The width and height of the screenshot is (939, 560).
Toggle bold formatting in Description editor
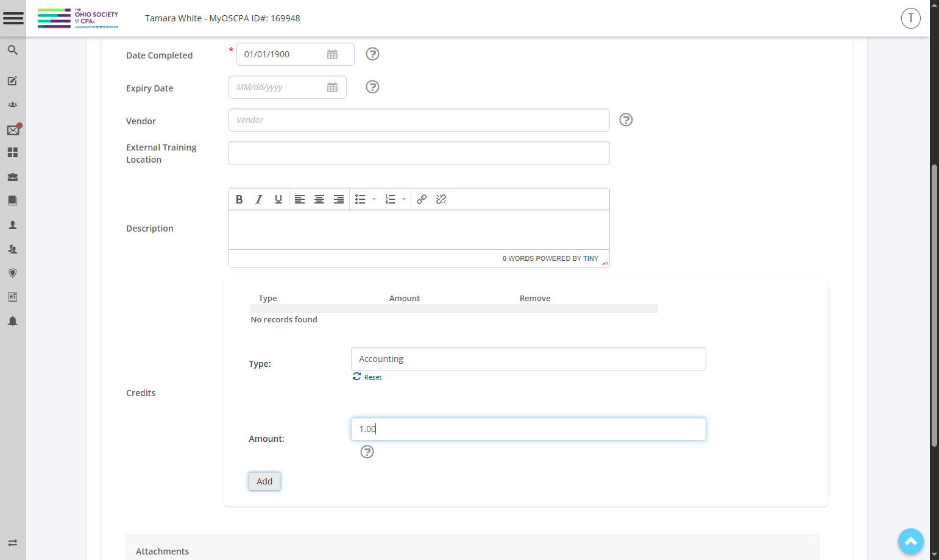tap(239, 199)
